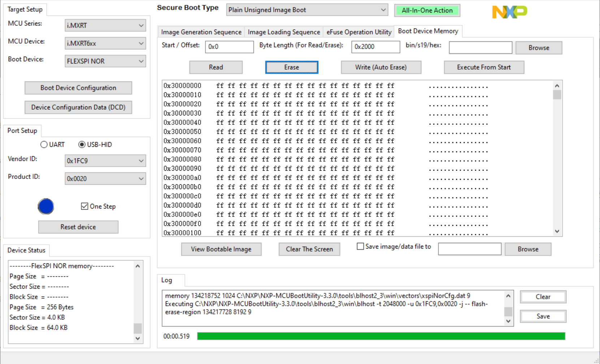
Task: Click the Reset device button
Action: 78,227
